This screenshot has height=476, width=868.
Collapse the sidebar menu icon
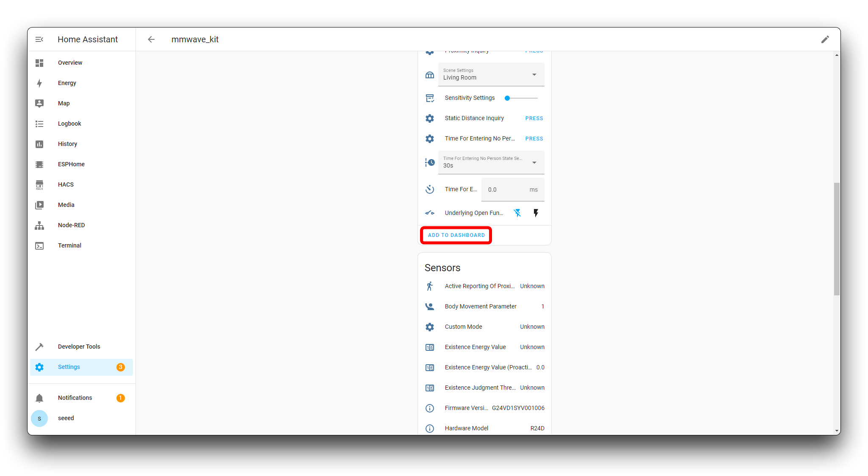[39, 39]
